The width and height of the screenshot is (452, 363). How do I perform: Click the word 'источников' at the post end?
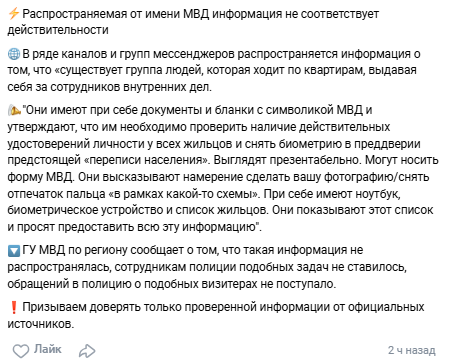(40, 324)
